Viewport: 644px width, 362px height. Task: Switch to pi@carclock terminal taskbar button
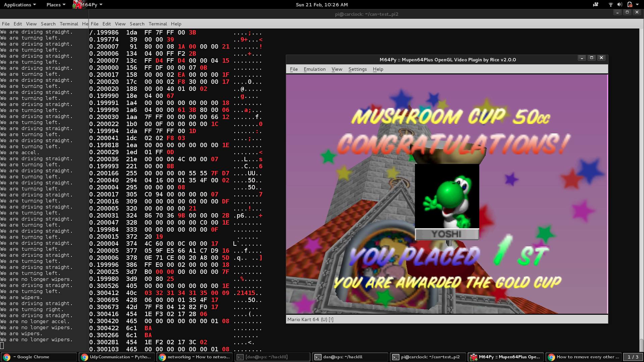point(428,357)
